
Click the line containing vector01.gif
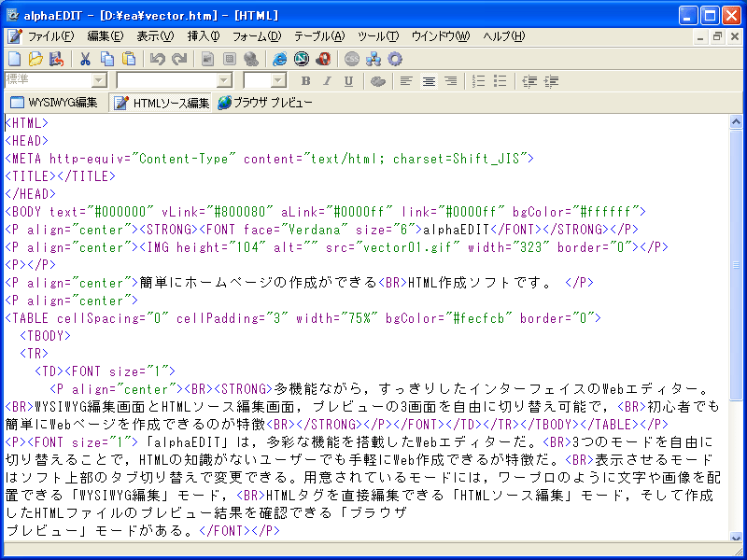click(x=336, y=247)
